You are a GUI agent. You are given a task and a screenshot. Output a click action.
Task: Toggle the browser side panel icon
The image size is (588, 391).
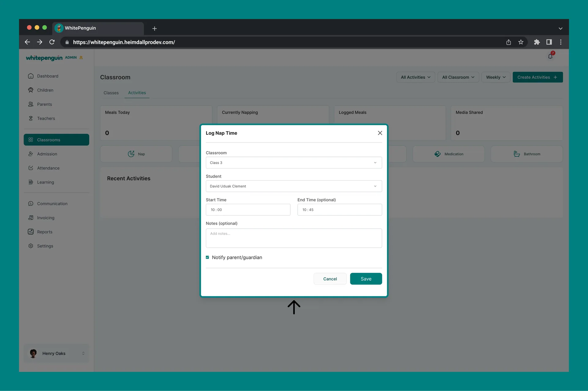(549, 42)
